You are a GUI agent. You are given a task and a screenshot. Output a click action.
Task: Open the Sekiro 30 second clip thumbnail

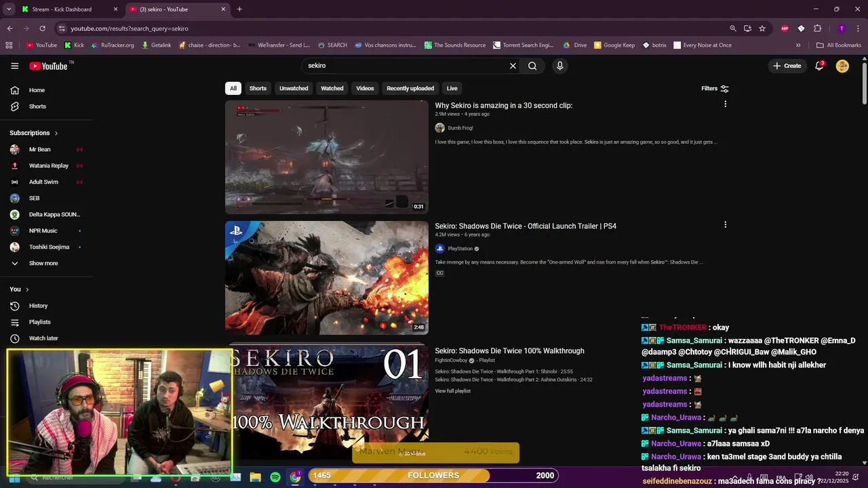(327, 157)
